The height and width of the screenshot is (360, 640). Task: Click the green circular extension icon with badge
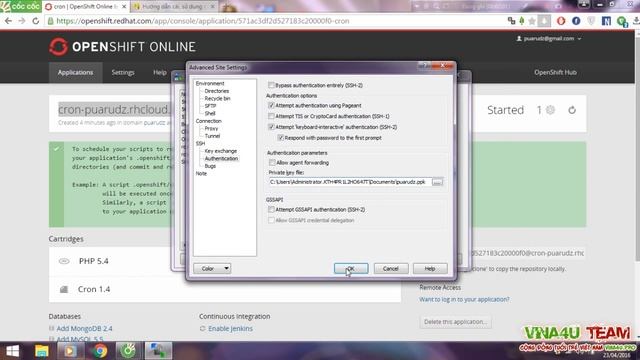pyautogui.click(x=622, y=21)
